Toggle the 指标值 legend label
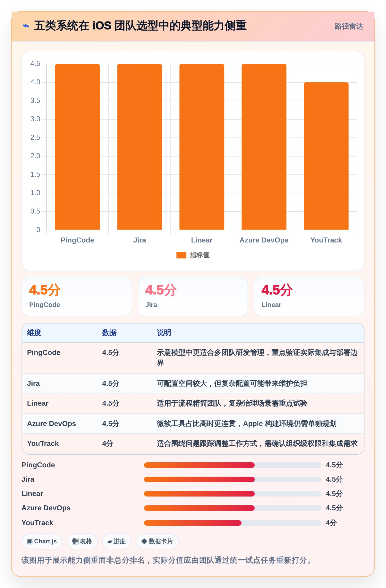The image size is (386, 588). [x=199, y=255]
